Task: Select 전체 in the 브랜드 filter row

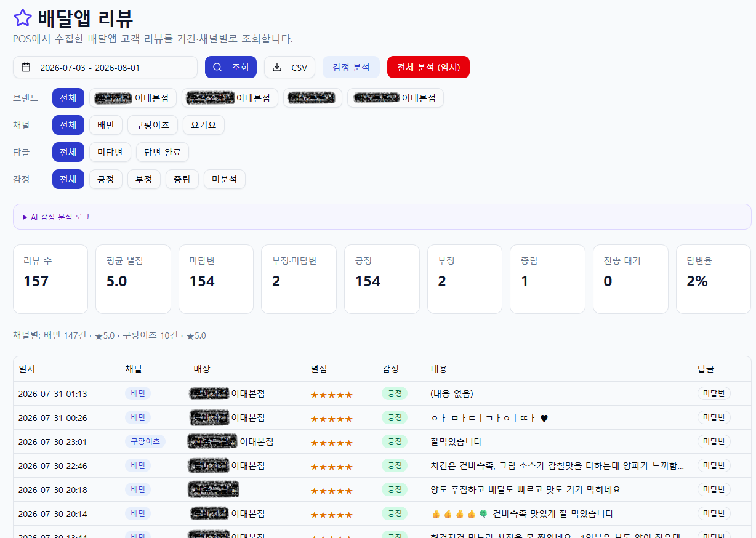Action: [68, 98]
